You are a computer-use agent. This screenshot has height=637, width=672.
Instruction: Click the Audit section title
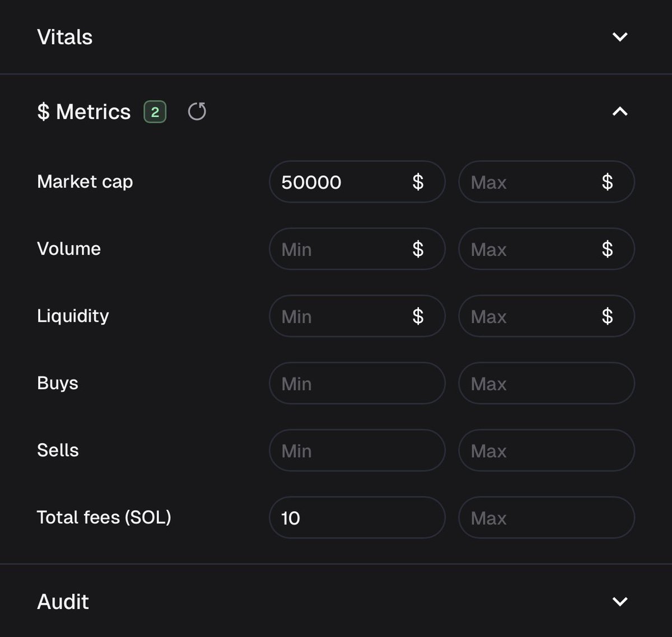click(x=63, y=602)
